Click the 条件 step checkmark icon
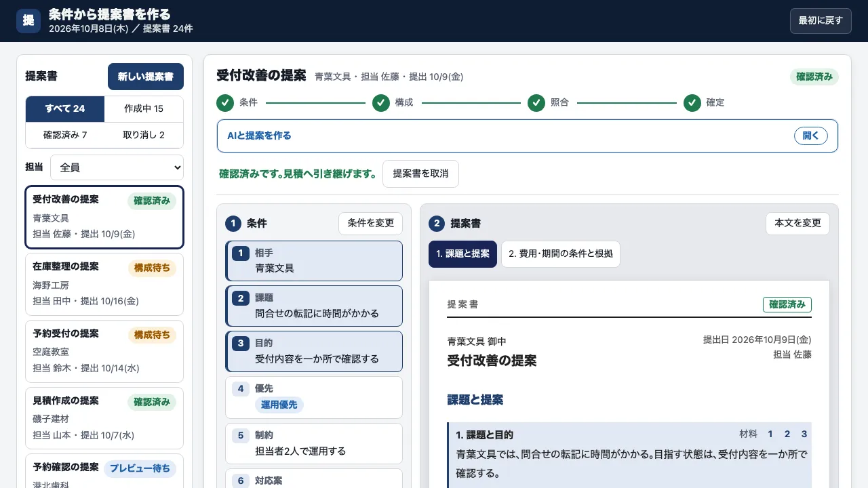868x488 pixels. (225, 102)
